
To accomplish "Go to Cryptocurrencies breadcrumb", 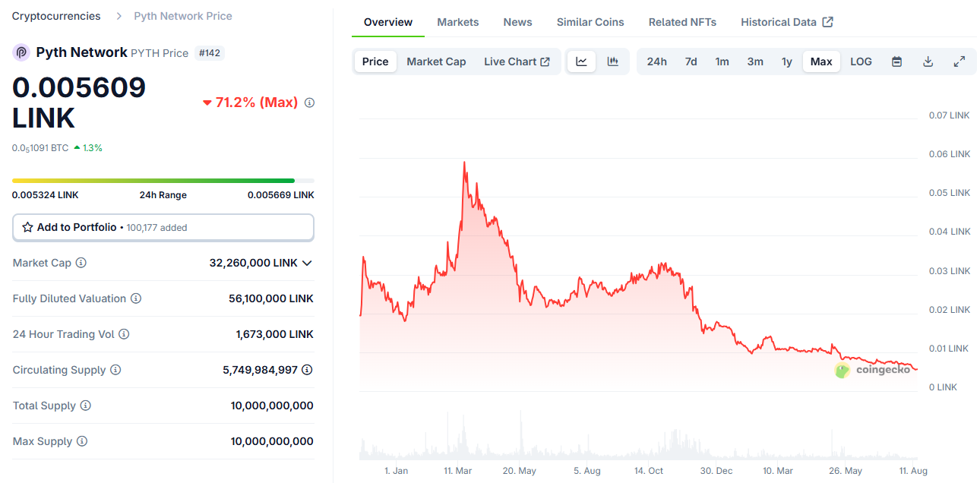I will point(56,16).
